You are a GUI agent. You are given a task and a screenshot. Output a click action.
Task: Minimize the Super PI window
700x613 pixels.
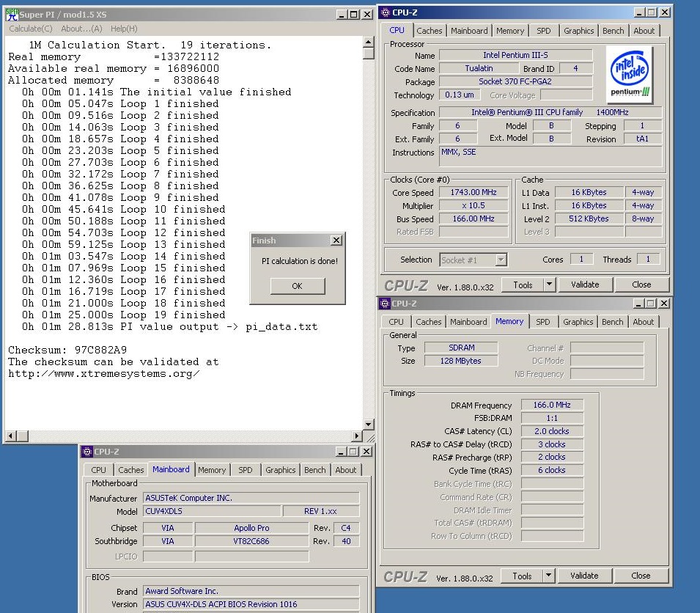pyautogui.click(x=342, y=15)
